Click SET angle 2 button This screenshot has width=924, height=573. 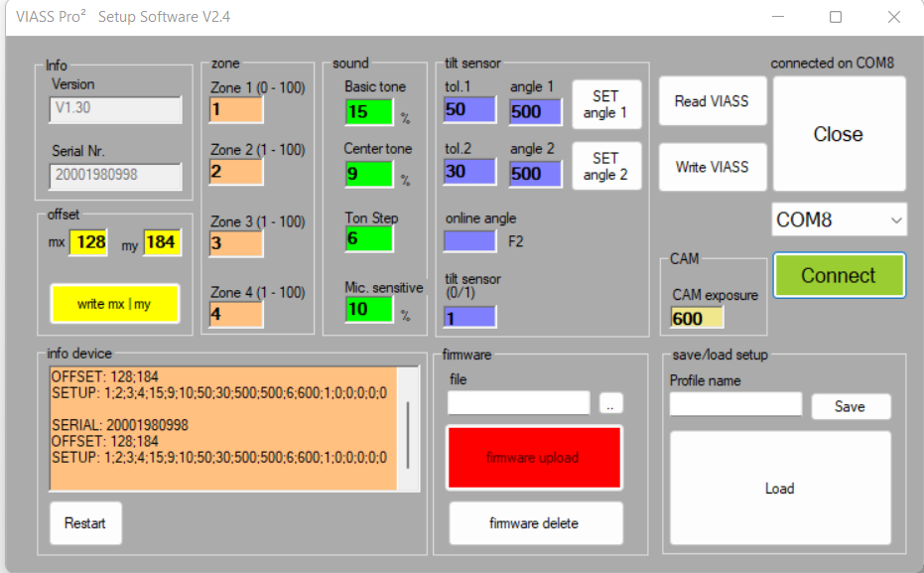(x=606, y=166)
